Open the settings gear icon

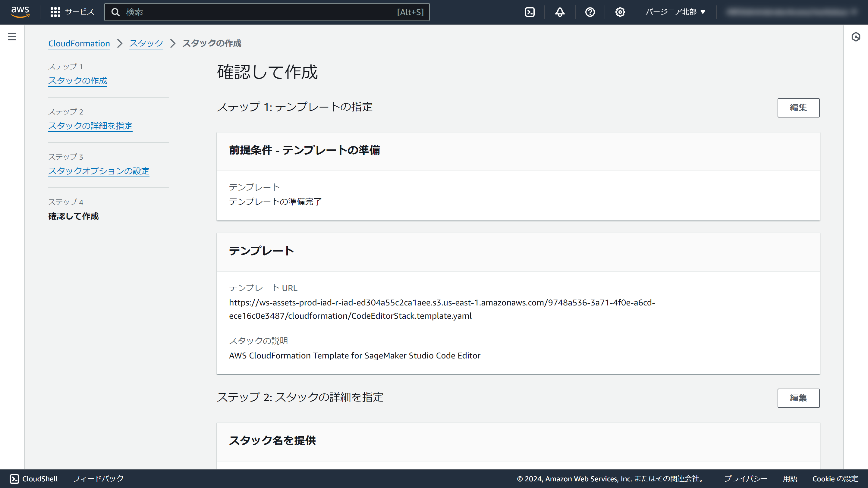point(620,12)
